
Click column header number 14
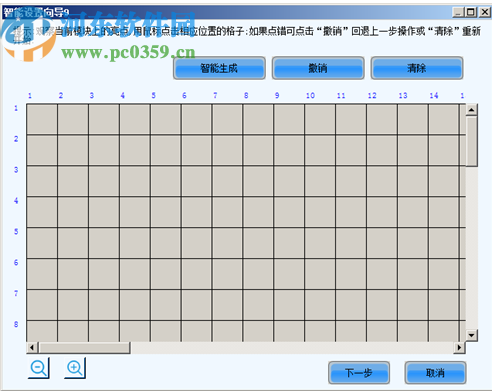[434, 96]
